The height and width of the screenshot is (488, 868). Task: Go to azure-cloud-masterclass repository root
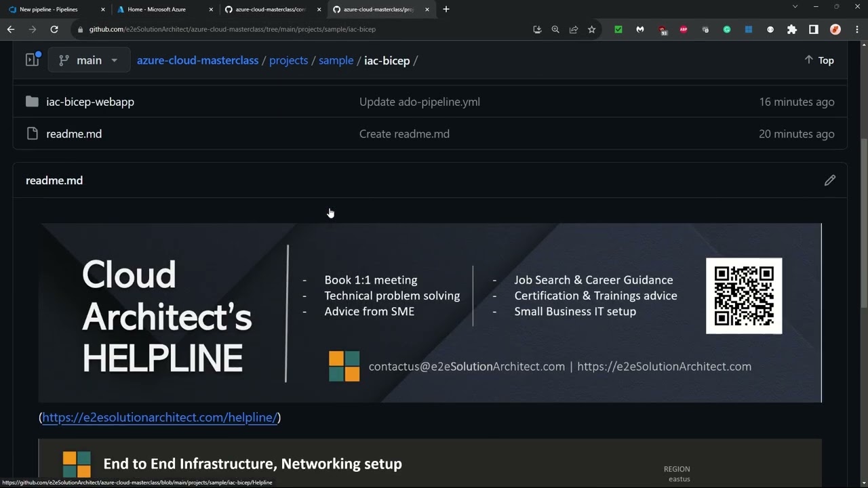[197, 60]
